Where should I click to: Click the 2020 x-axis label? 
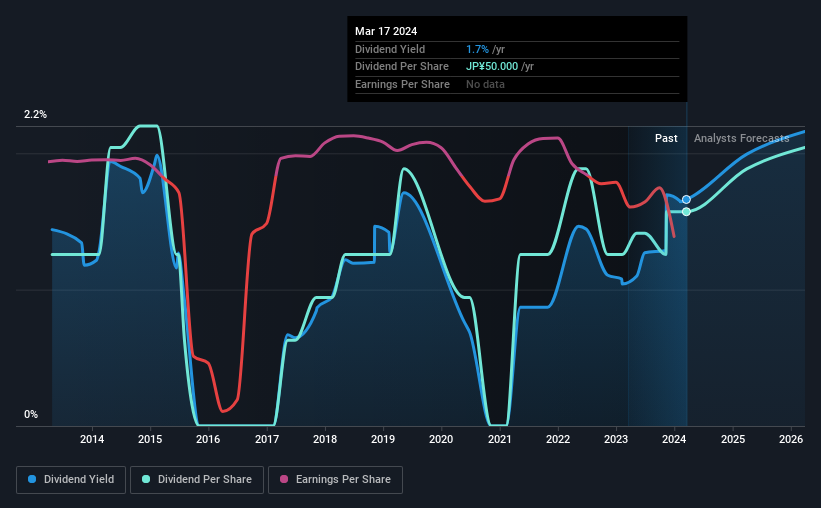point(441,439)
